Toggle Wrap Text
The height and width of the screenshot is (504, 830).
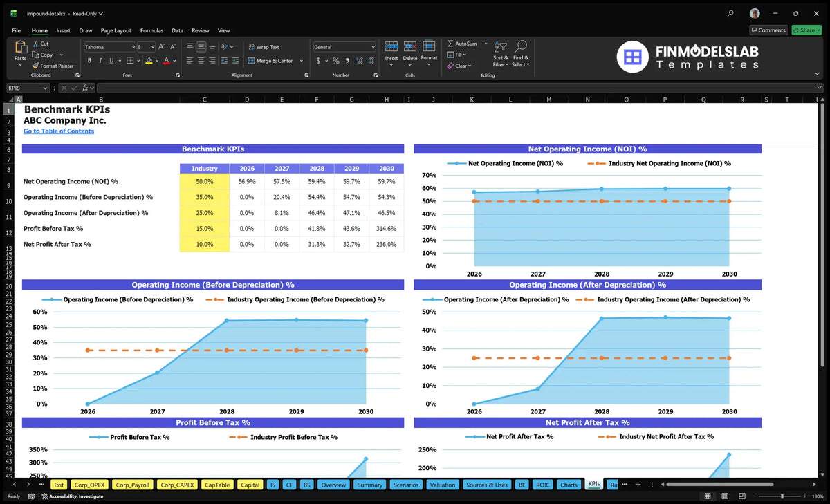point(264,47)
